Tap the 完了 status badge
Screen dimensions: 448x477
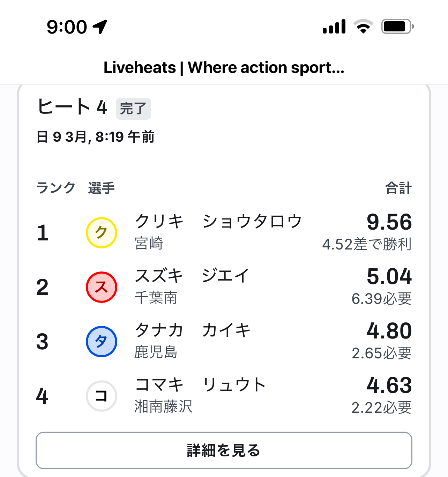(x=133, y=109)
